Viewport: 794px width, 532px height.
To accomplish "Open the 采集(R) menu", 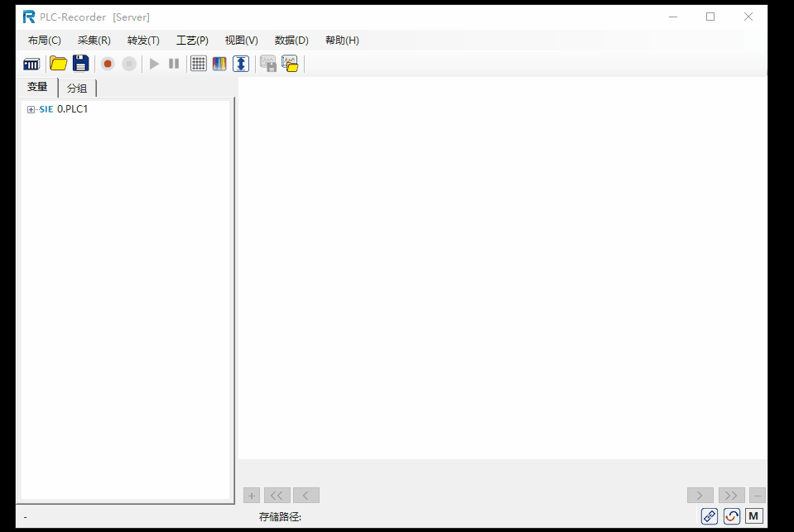I will click(x=94, y=41).
